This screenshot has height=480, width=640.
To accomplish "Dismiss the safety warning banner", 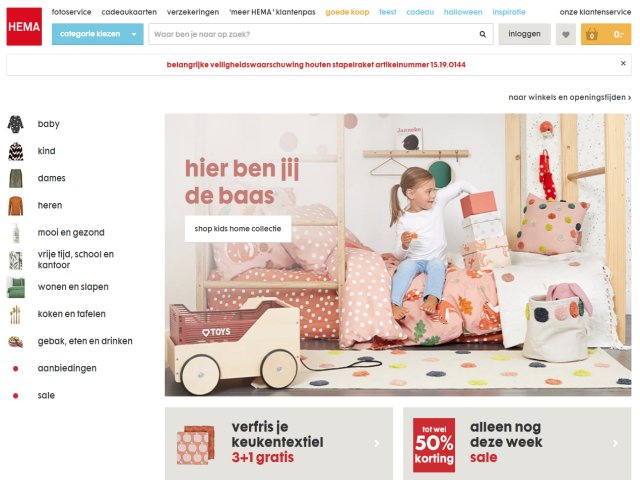I will point(623,63).
